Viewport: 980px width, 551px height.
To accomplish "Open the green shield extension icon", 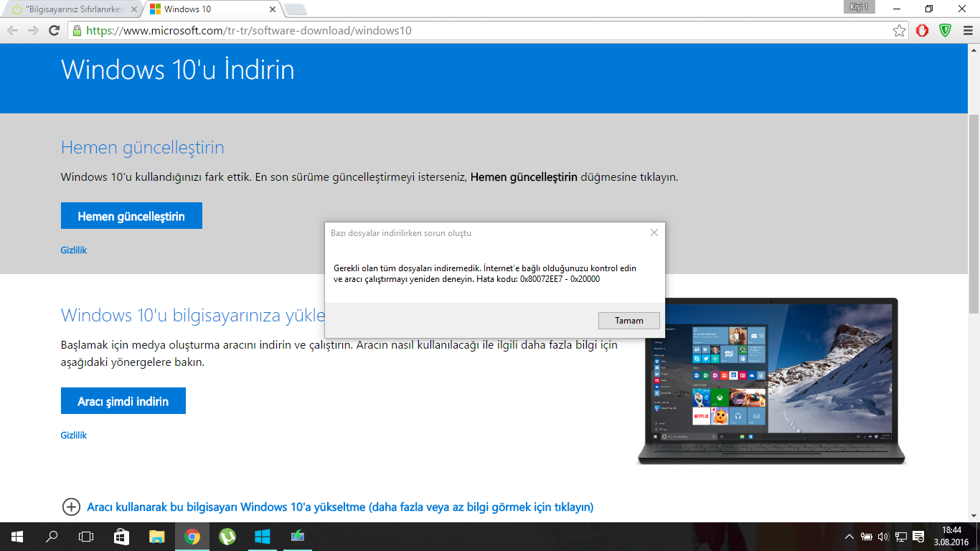I will 946,31.
